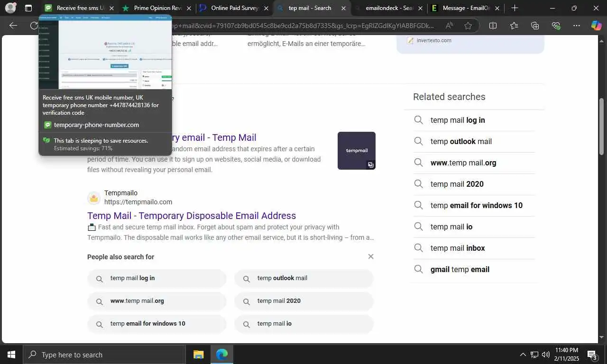Open Copilot sidebar
The width and height of the screenshot is (607, 364).
click(596, 26)
